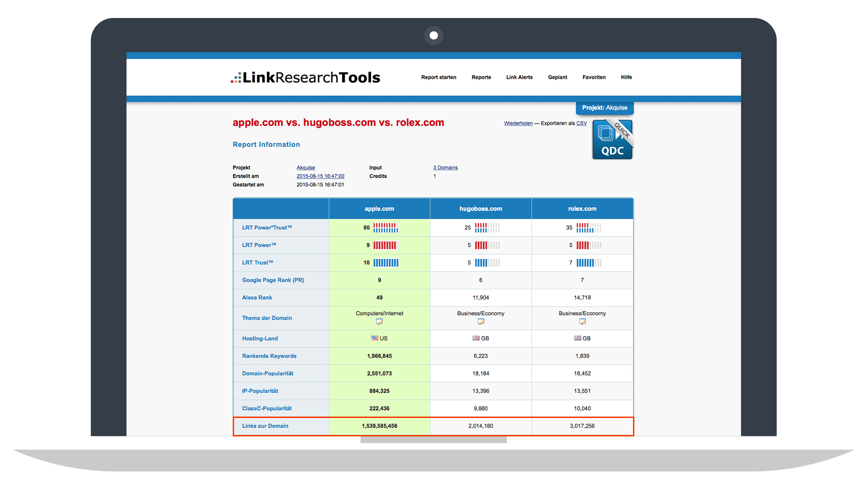Click the LRT Power row label
The image size is (868, 489).
[x=259, y=245]
